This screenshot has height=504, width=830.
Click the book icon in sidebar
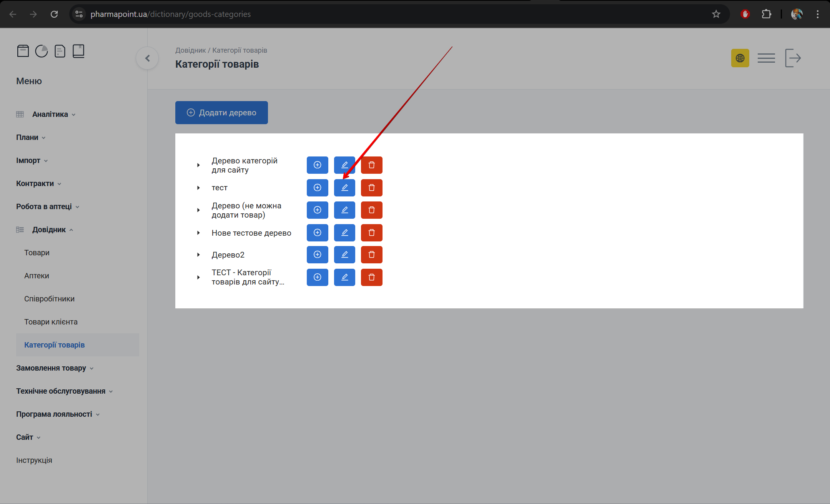78,51
